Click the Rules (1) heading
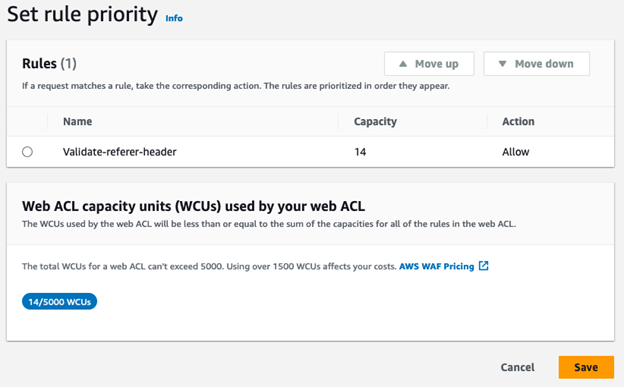Viewport: 624px width, 387px height. tap(49, 63)
